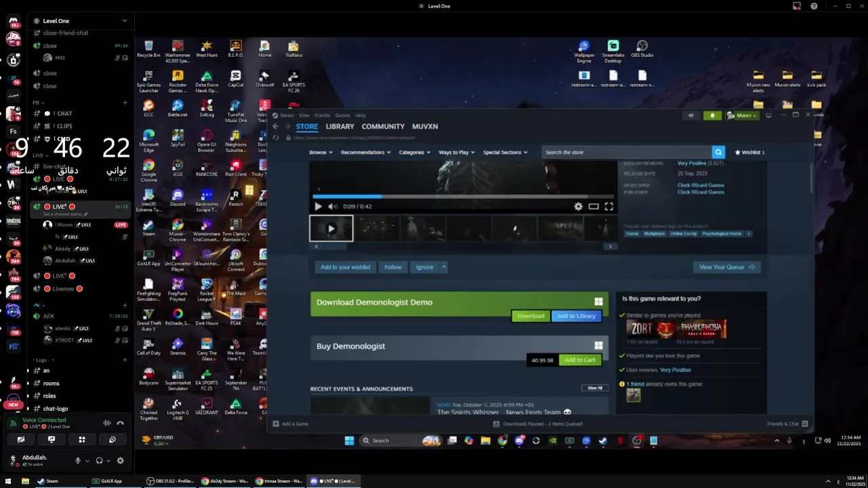This screenshot has width=868, height=488.
Task: Click the Logitech G HUB desktop icon
Action: (178, 407)
